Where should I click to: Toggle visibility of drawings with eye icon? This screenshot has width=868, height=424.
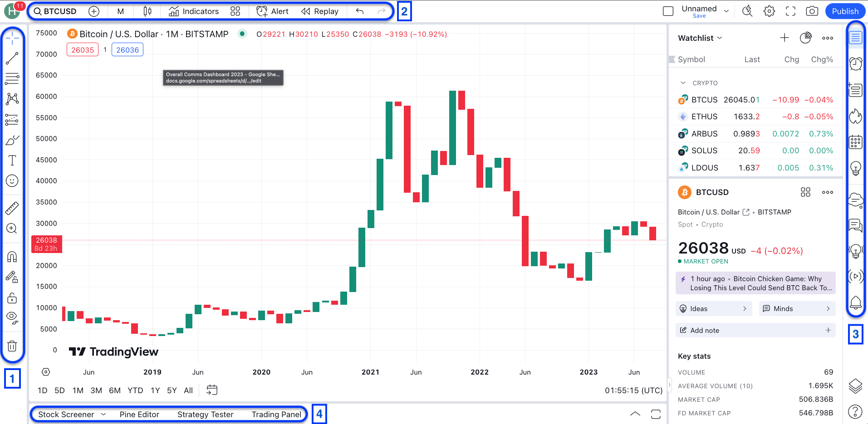click(x=12, y=317)
